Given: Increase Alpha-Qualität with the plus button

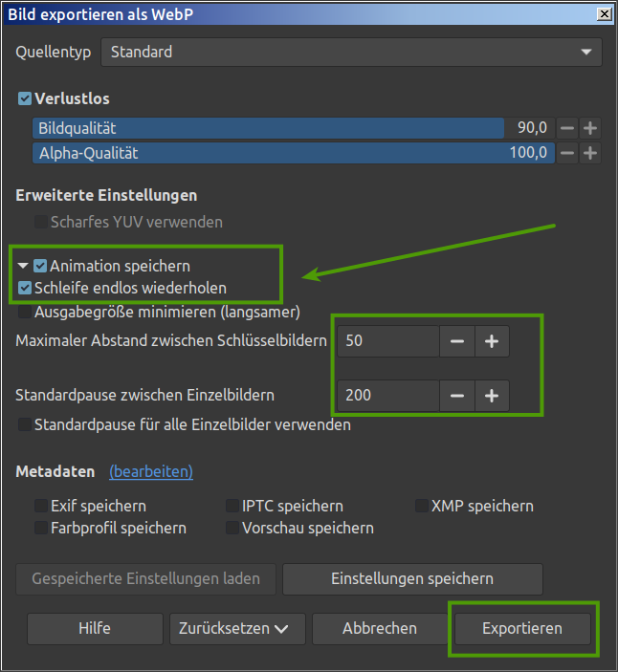Looking at the screenshot, I should pos(590,153).
